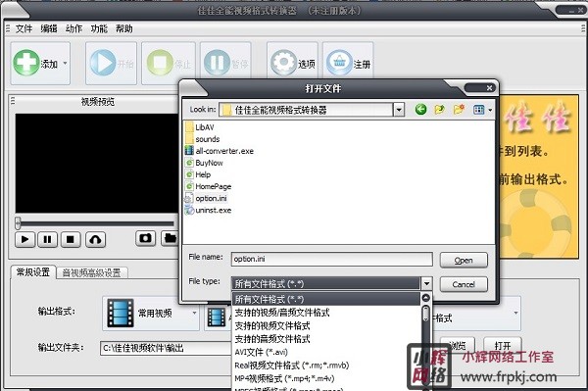Click the Stop (停止) toolbar button
588x391 pixels.
coord(169,63)
